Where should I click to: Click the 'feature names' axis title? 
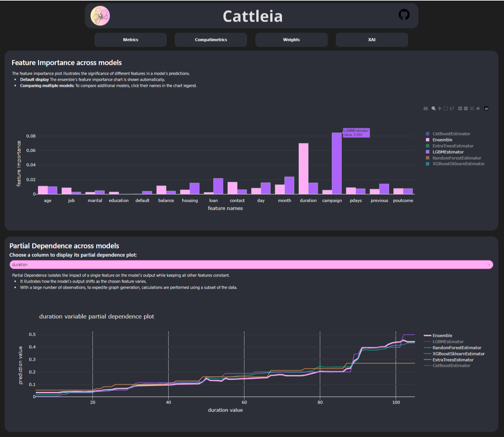click(225, 208)
